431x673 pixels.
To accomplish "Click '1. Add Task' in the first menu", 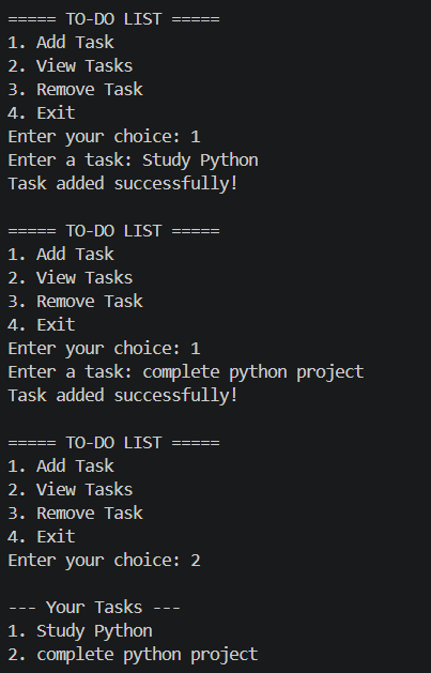I will click(x=61, y=42).
